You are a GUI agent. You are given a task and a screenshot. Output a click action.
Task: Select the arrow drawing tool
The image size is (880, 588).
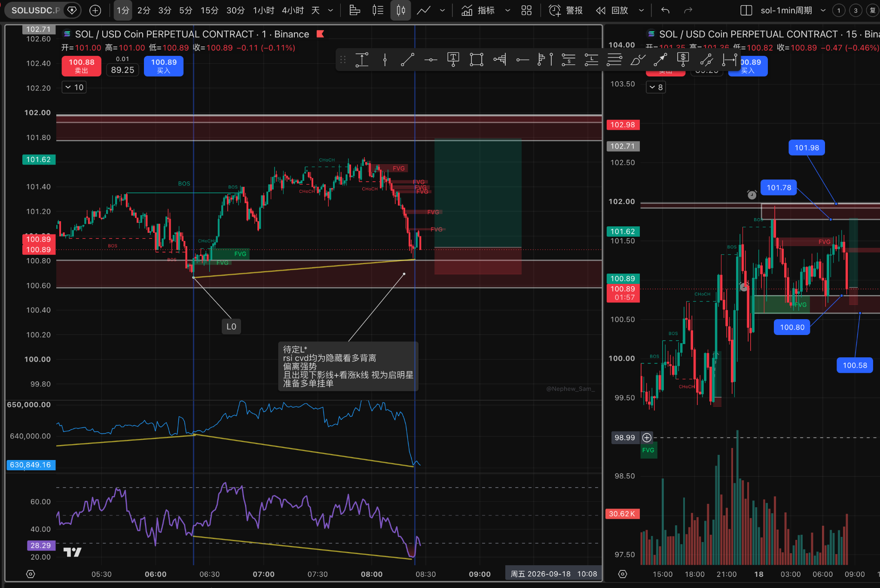click(x=660, y=60)
